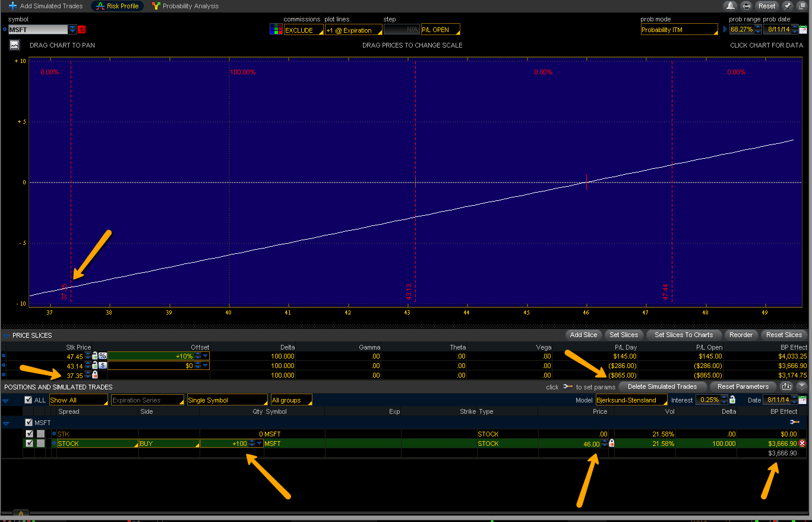
Task: Click the pin icon in top bar
Action: click(788, 6)
